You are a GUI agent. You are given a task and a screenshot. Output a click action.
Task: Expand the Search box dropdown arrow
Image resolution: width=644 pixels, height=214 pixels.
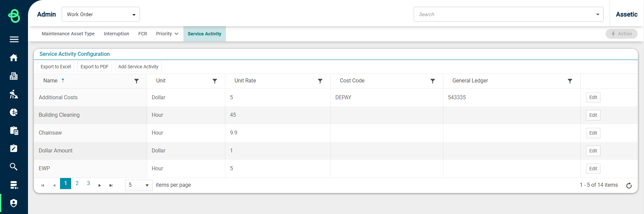pos(597,14)
